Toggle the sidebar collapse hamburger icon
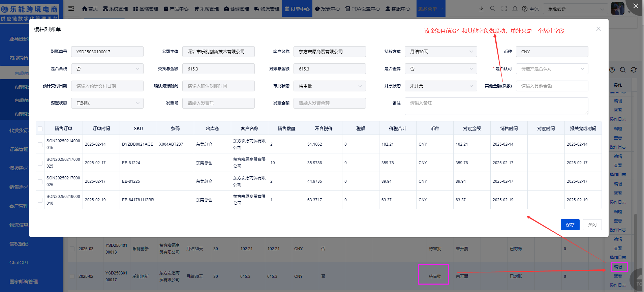644x292 pixels. 71,8
